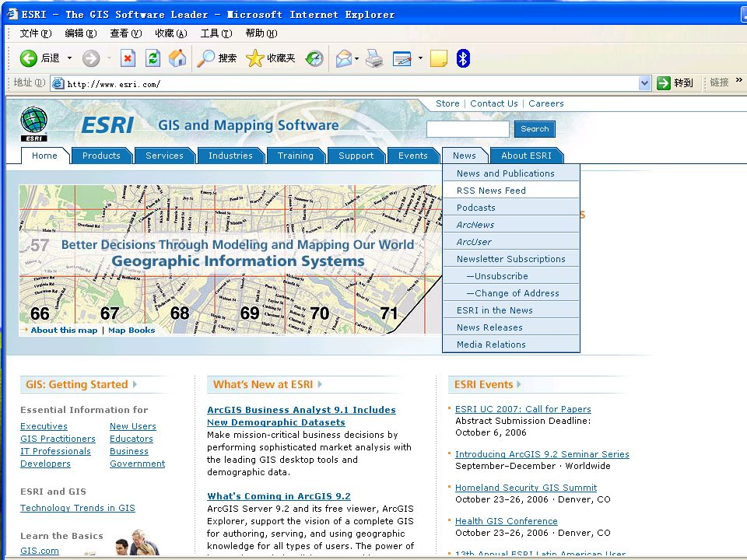Refresh the page with the green arrows icon

point(153,58)
